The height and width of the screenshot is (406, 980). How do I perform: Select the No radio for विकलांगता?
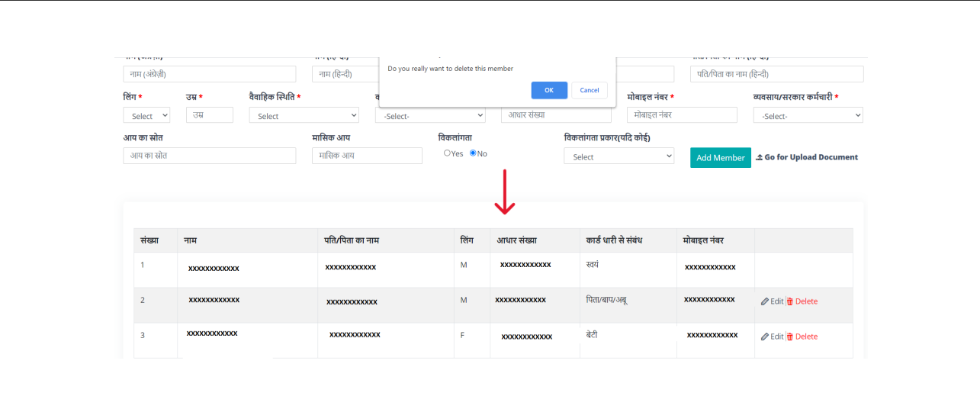[x=473, y=153]
